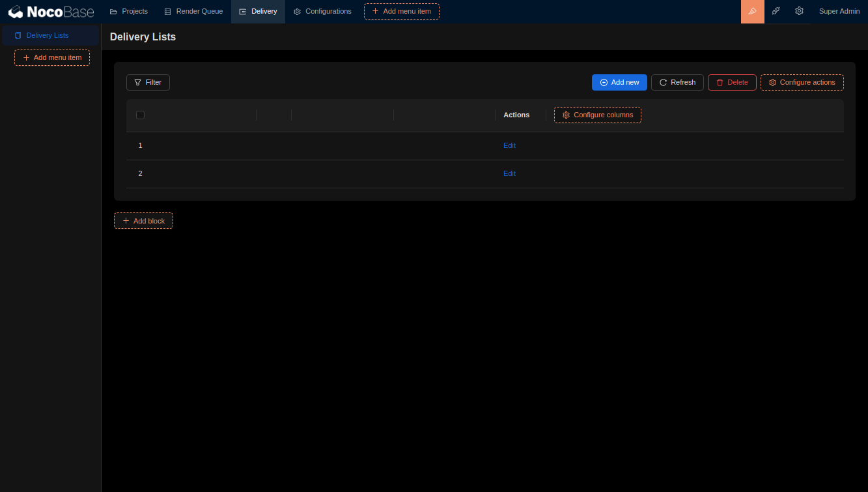The width and height of the screenshot is (868, 492).
Task: Select the Filter funnel icon
Action: pyautogui.click(x=138, y=82)
